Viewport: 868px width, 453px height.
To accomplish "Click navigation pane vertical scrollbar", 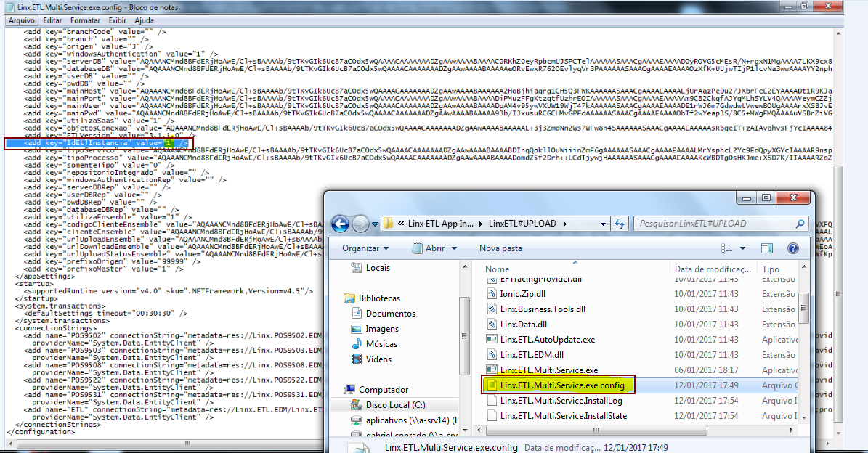I will pos(464,335).
